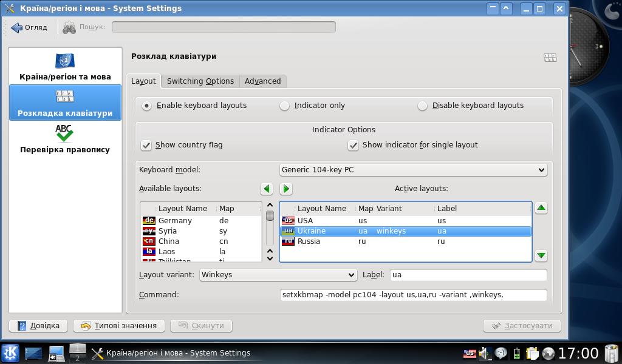Click the Огляд back arrow button
The image size is (622, 364).
(29, 27)
